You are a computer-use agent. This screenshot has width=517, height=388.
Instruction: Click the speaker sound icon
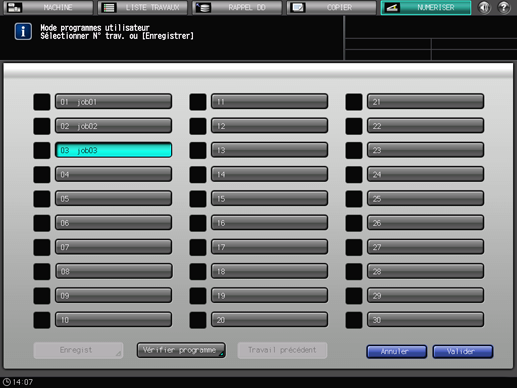click(x=484, y=7)
